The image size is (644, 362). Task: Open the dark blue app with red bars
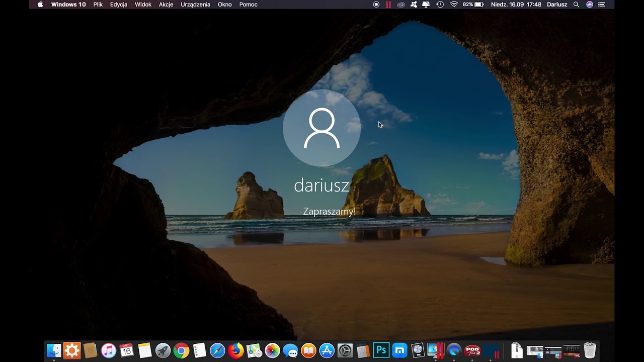pyautogui.click(x=492, y=350)
